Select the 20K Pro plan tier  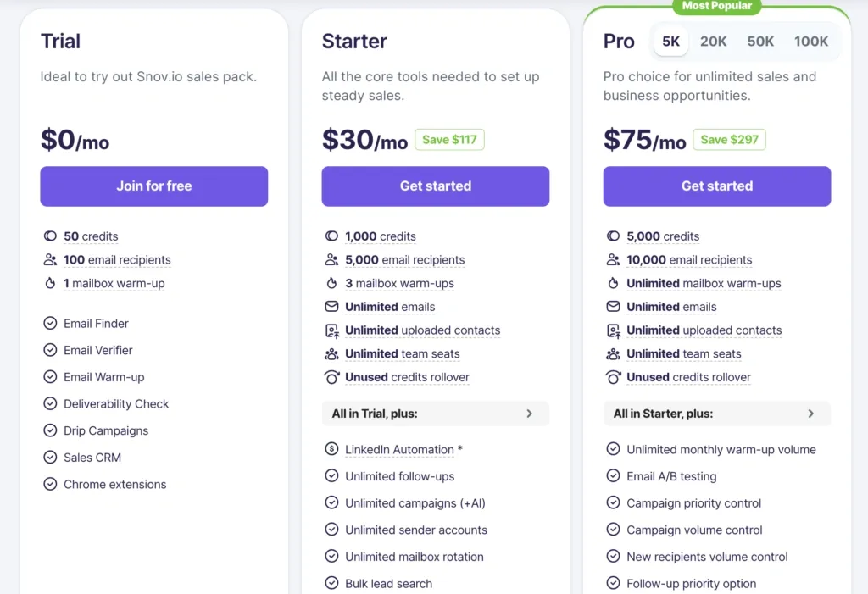[x=714, y=41]
